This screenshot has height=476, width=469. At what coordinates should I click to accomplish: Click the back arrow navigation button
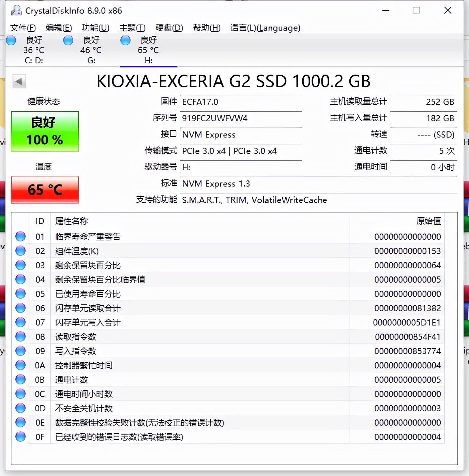pos(19,81)
